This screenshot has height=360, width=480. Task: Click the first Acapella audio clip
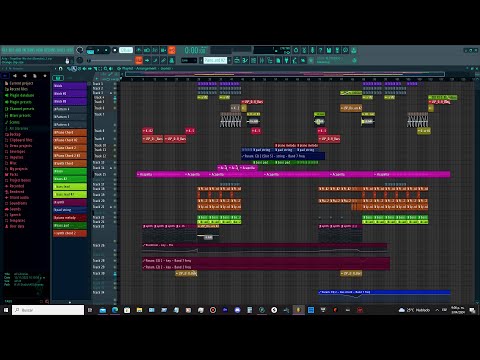(161, 174)
